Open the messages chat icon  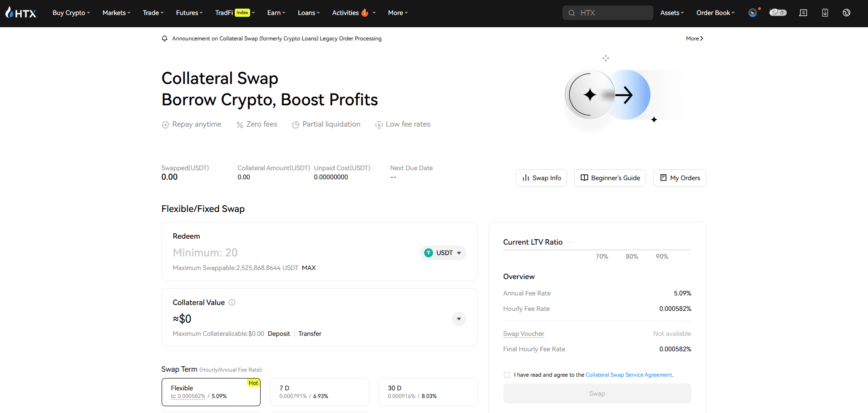803,13
